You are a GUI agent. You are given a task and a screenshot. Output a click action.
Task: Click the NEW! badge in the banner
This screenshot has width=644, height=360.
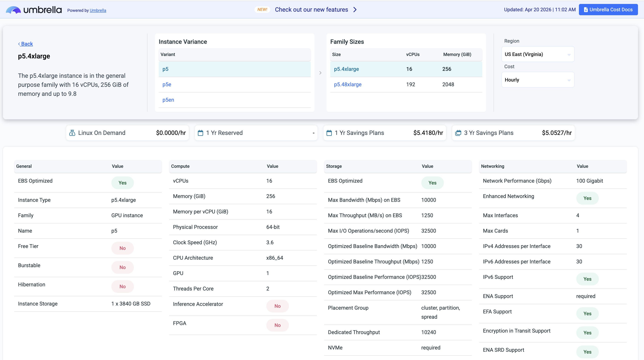coord(262,10)
